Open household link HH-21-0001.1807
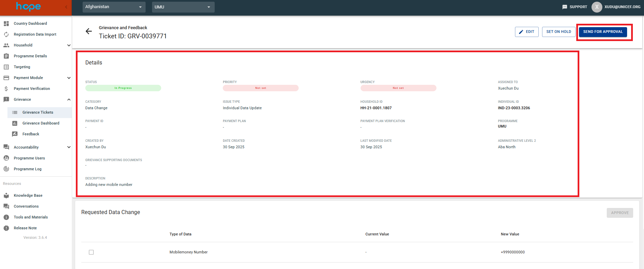 [x=376, y=108]
